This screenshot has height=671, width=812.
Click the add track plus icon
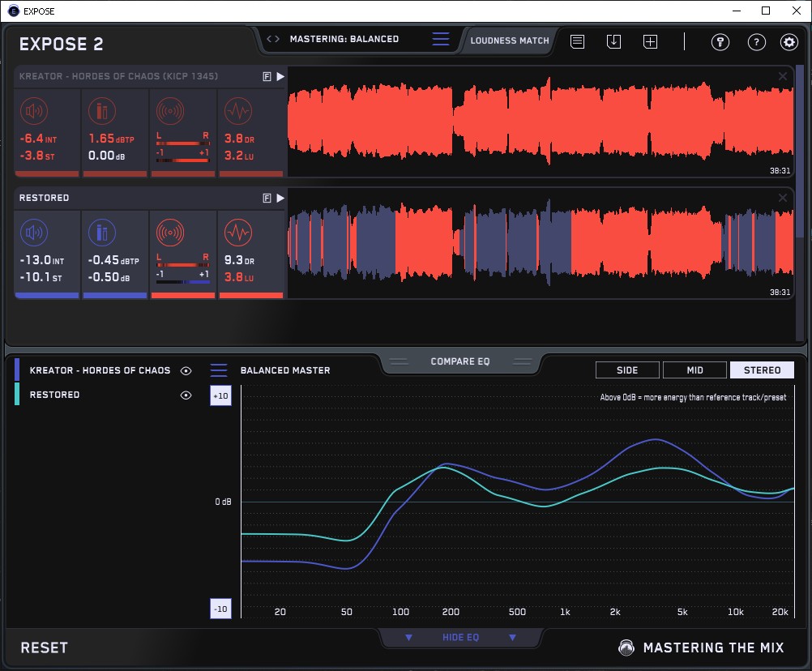650,42
